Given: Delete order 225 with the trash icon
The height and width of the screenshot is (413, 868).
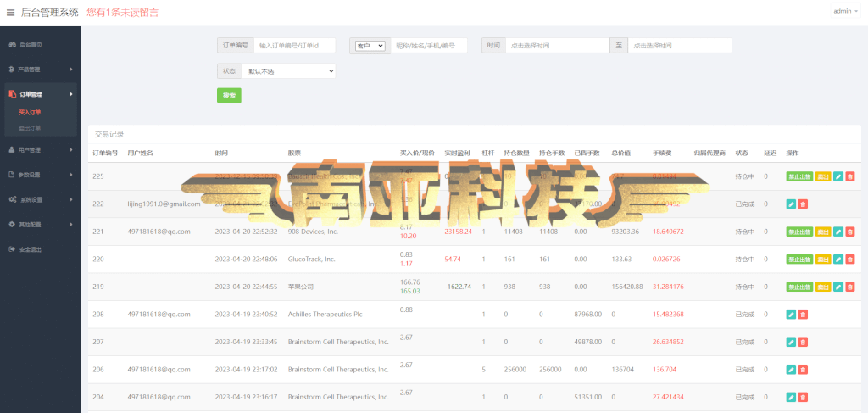Looking at the screenshot, I should 850,176.
